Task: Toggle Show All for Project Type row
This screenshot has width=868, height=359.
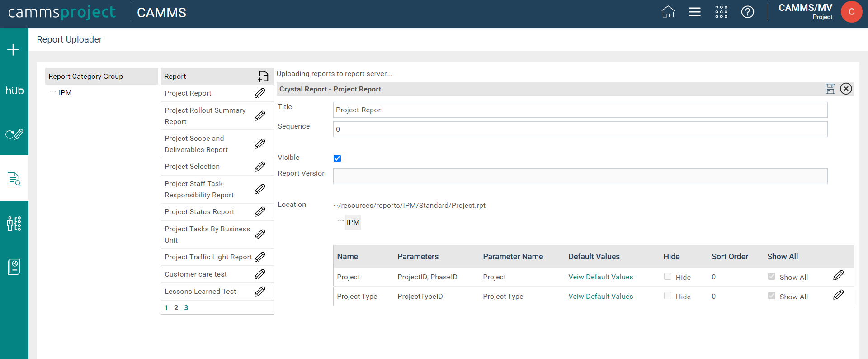Action: [772, 296]
